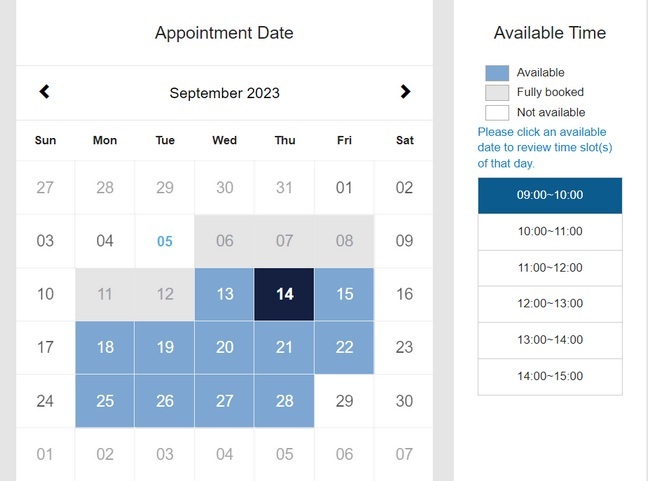Go to next month arrow
This screenshot has height=481, width=648.
(x=405, y=92)
